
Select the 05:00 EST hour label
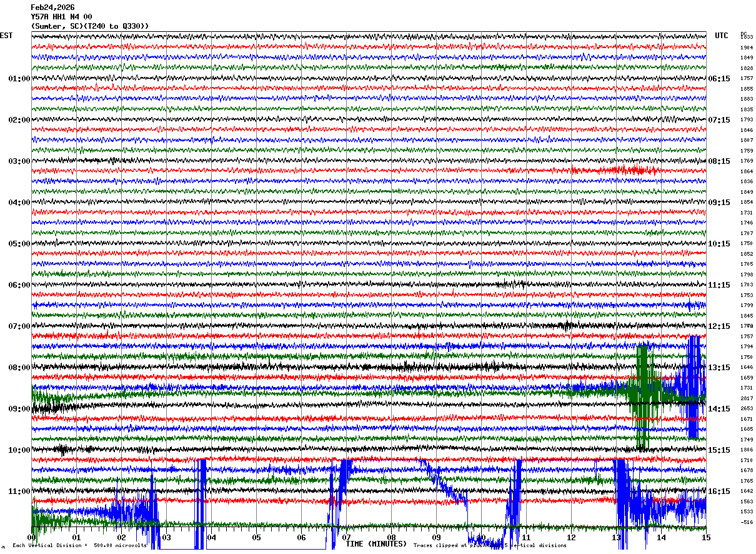click(x=19, y=244)
